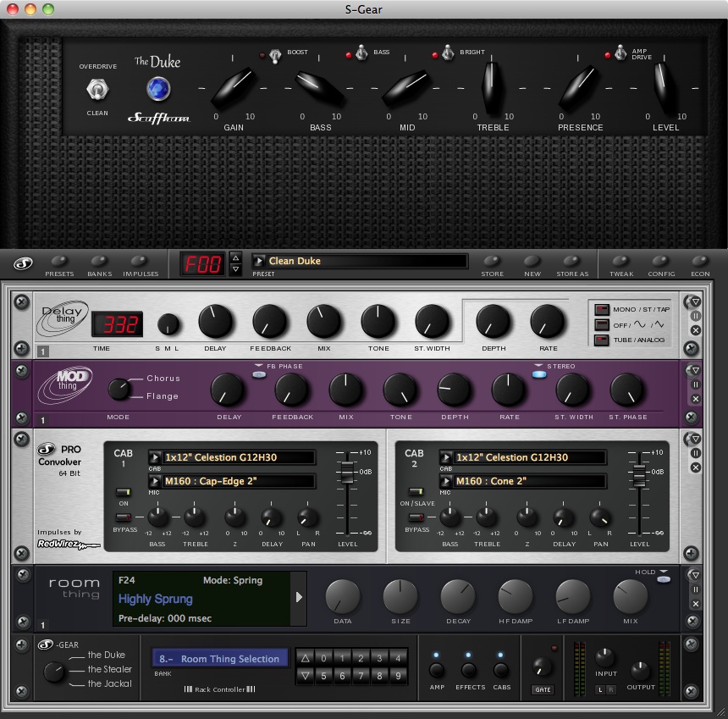Click the GATE button
The height and width of the screenshot is (719, 728).
pyautogui.click(x=543, y=689)
